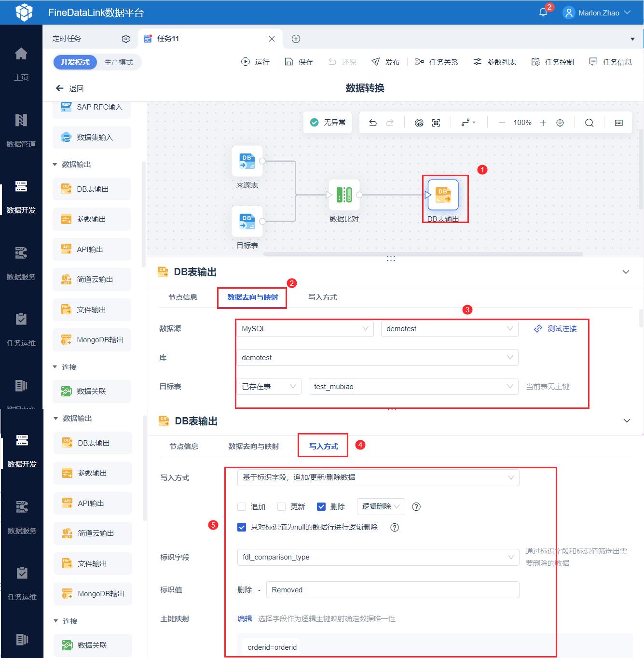Toggle the 追加 checkbox
This screenshot has width=644, height=658.
point(242,506)
